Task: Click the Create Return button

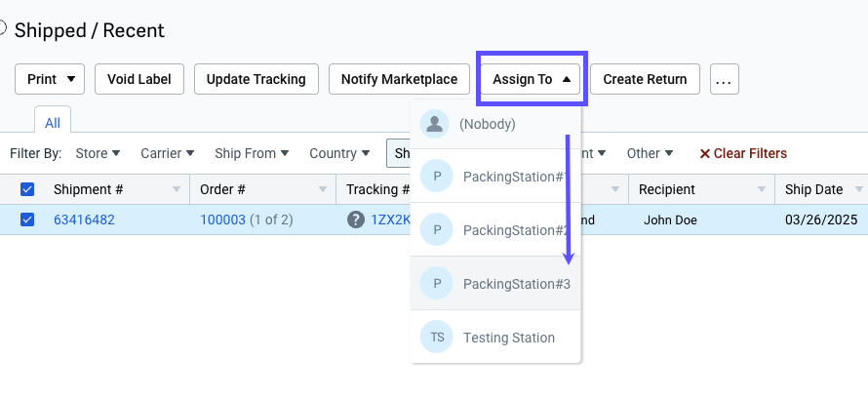Action: tap(645, 79)
